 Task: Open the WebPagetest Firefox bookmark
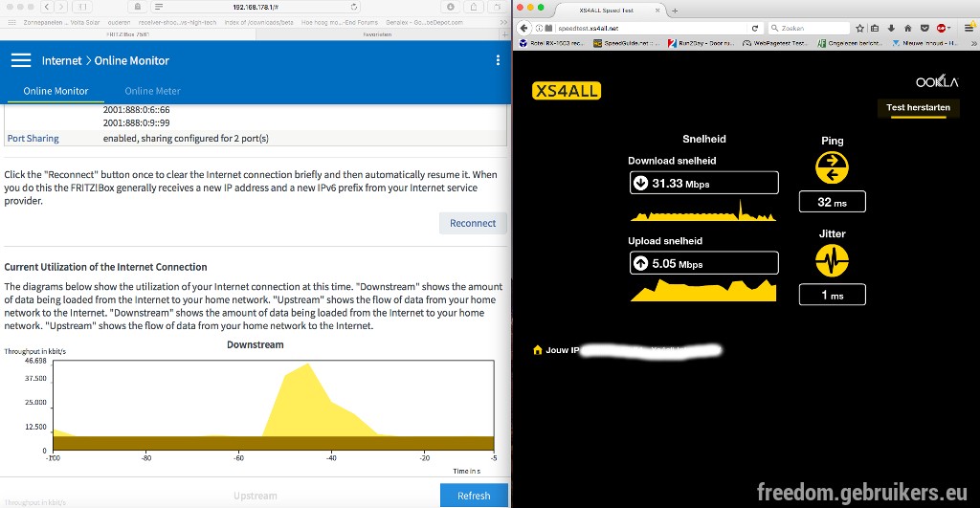pyautogui.click(x=775, y=43)
